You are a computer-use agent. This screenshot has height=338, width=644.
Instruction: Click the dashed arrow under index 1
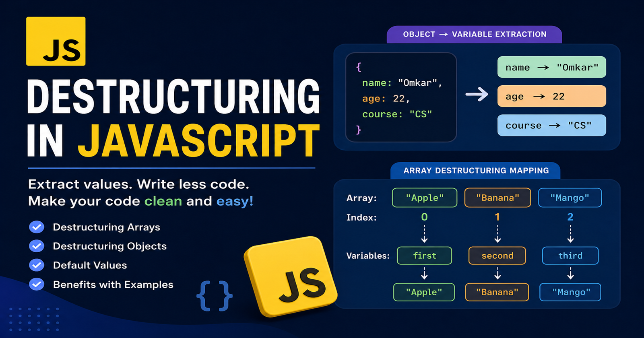coord(497,234)
